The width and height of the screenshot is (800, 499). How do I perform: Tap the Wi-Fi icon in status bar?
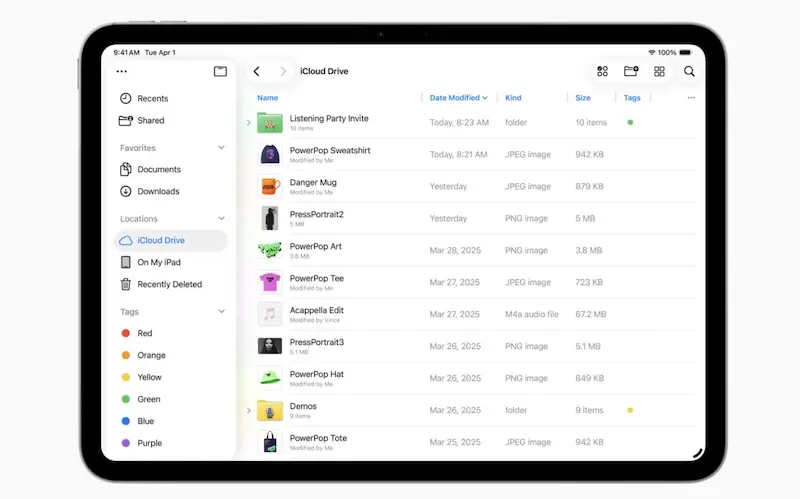[x=652, y=53]
